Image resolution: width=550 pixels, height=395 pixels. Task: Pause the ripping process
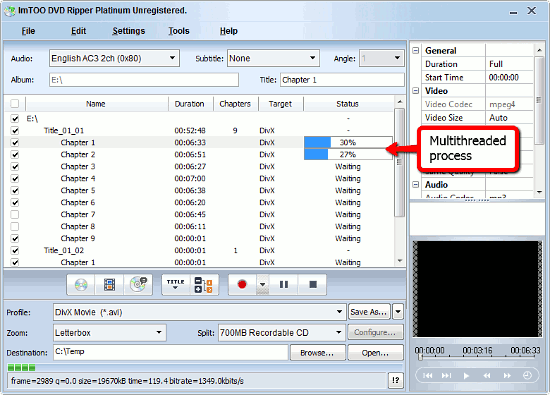point(284,284)
